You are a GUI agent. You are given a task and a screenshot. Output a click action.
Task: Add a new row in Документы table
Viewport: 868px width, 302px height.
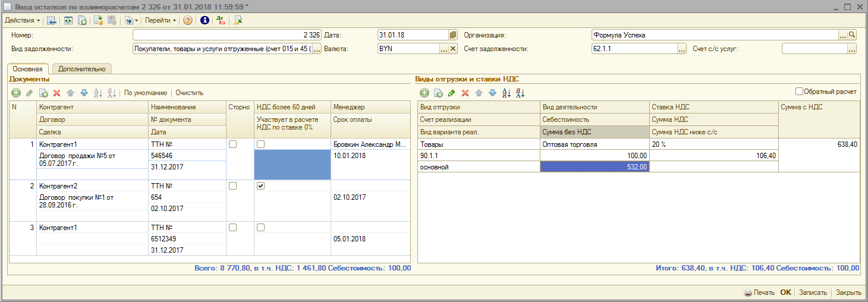[x=16, y=93]
